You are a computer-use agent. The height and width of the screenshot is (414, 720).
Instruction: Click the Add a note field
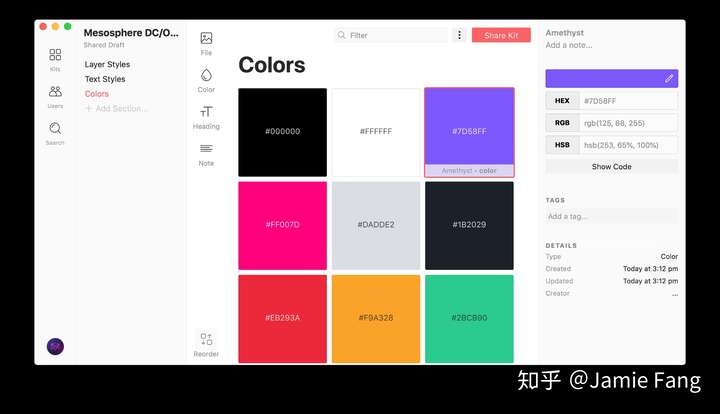pos(568,45)
